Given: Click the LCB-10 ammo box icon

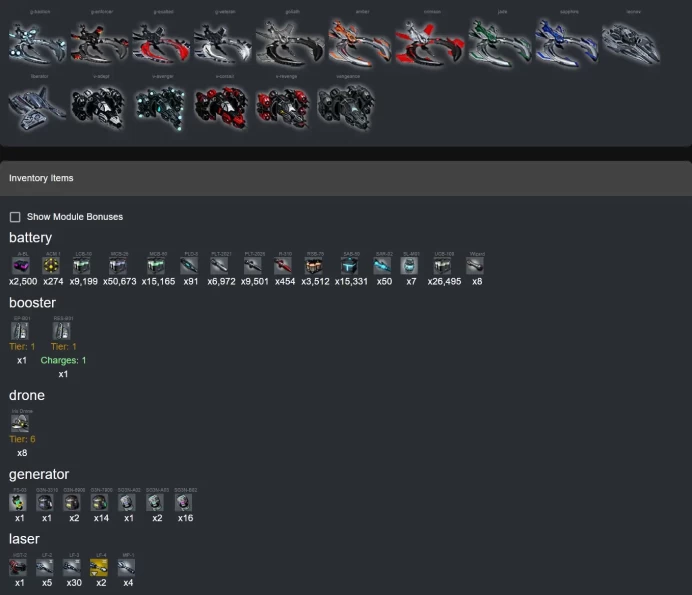Looking at the screenshot, I should pyautogui.click(x=82, y=266).
